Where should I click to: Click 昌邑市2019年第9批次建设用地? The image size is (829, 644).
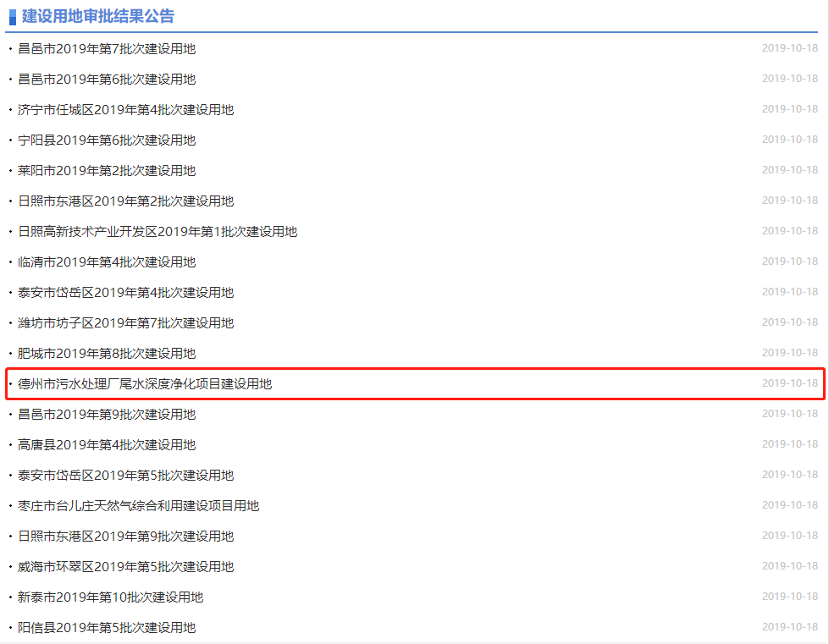click(107, 414)
